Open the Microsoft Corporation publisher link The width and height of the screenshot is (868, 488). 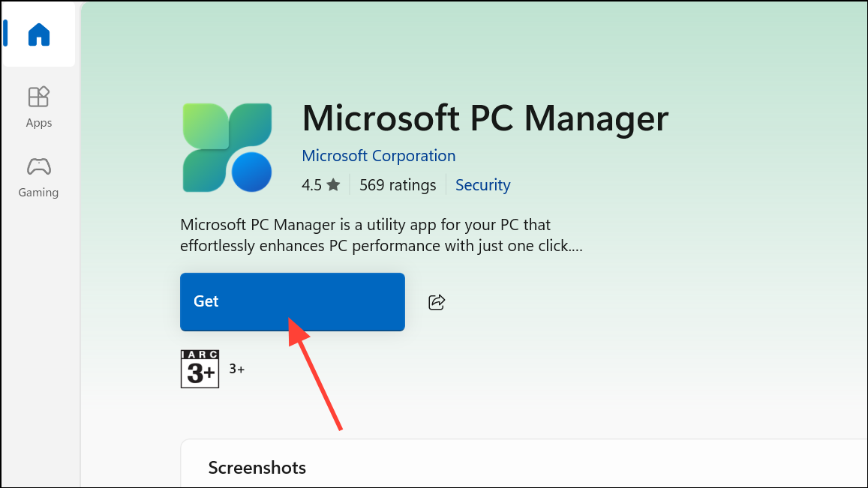point(379,156)
